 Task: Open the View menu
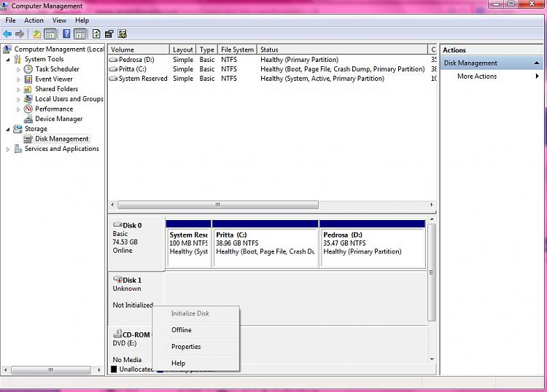[x=59, y=20]
